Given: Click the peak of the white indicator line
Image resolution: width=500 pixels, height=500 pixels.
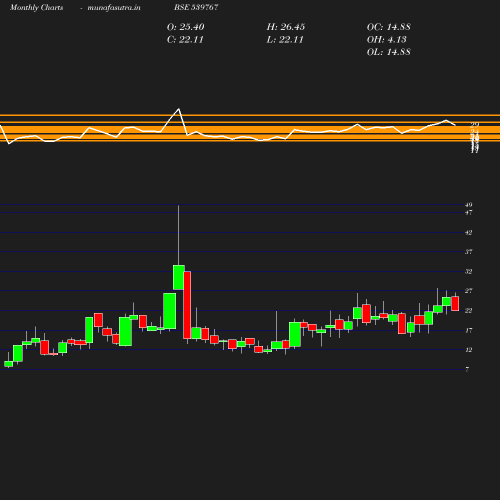Looking at the screenshot, I should tap(179, 109).
